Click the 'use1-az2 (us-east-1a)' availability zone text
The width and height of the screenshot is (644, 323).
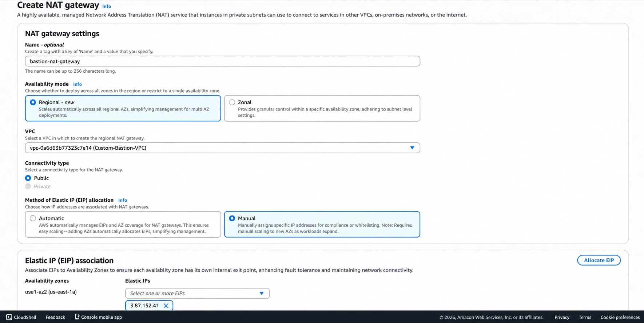coord(51,292)
